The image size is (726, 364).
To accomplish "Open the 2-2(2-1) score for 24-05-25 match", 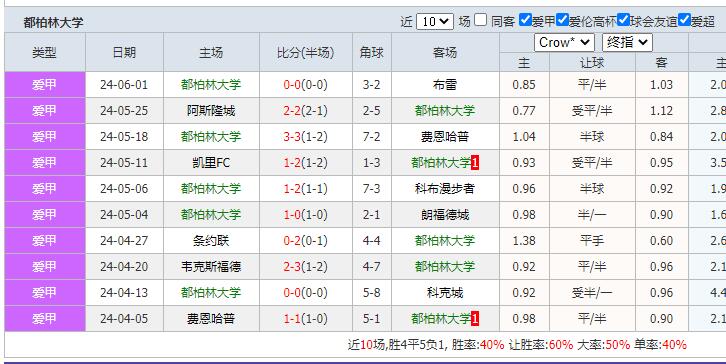I will coord(306,111).
